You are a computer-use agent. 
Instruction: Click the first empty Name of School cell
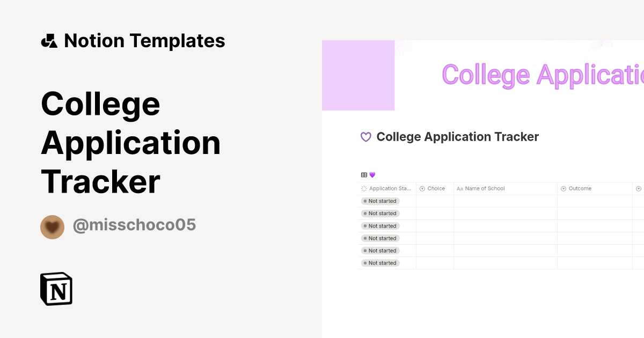[505, 201]
